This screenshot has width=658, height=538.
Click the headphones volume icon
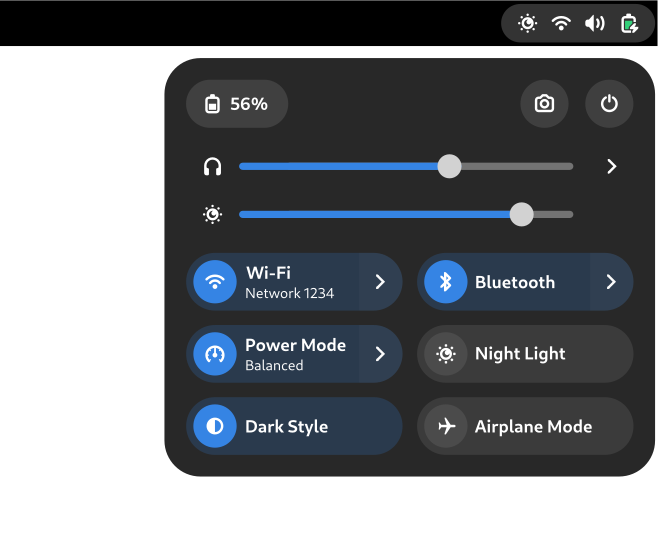pos(212,167)
